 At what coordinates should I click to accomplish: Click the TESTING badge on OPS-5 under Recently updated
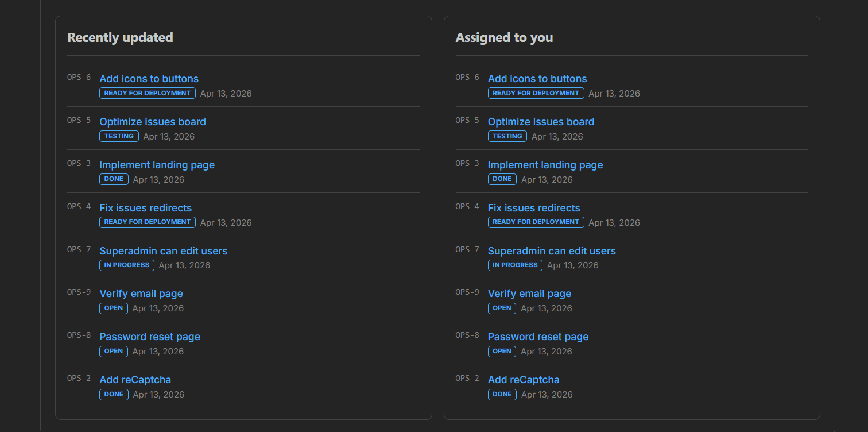119,136
